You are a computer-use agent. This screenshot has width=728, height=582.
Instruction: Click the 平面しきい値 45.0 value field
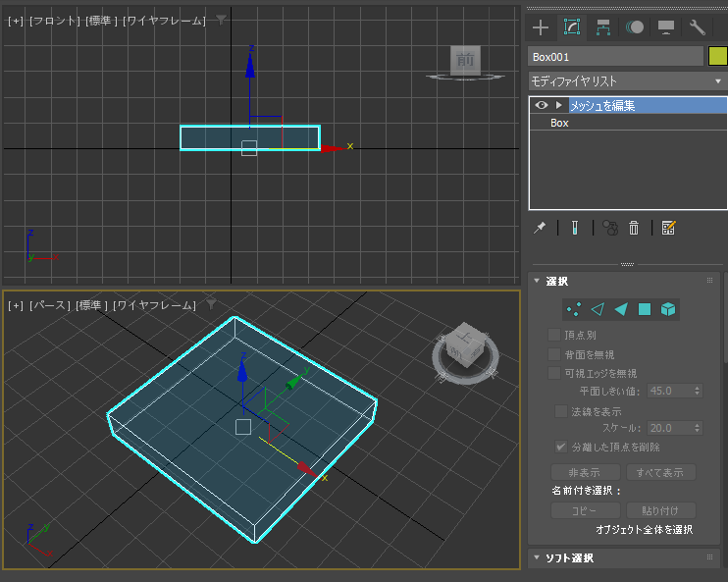click(x=670, y=391)
